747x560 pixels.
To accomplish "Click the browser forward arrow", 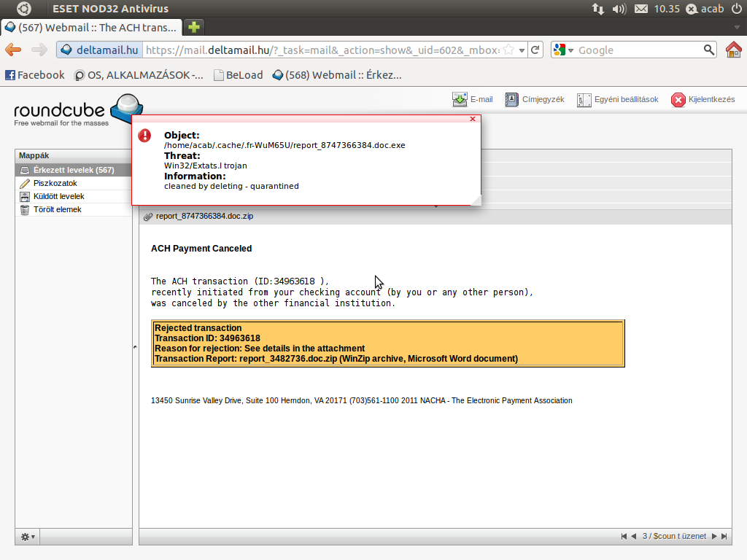I will 39,50.
